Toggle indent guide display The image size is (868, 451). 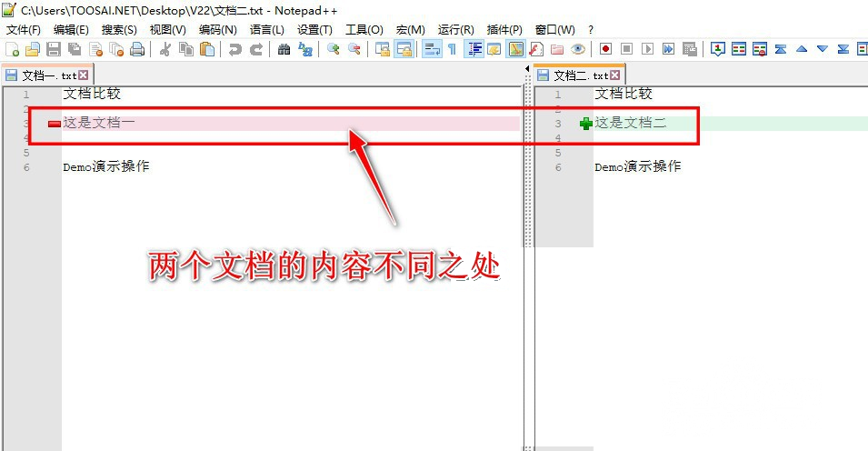coord(474,49)
